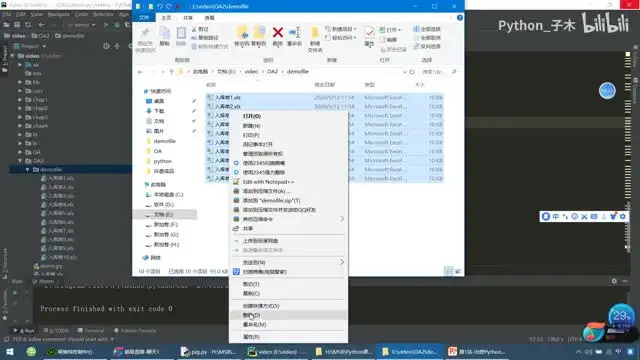Click the OA2 breadcrumb in Explorer address bar

(272, 71)
